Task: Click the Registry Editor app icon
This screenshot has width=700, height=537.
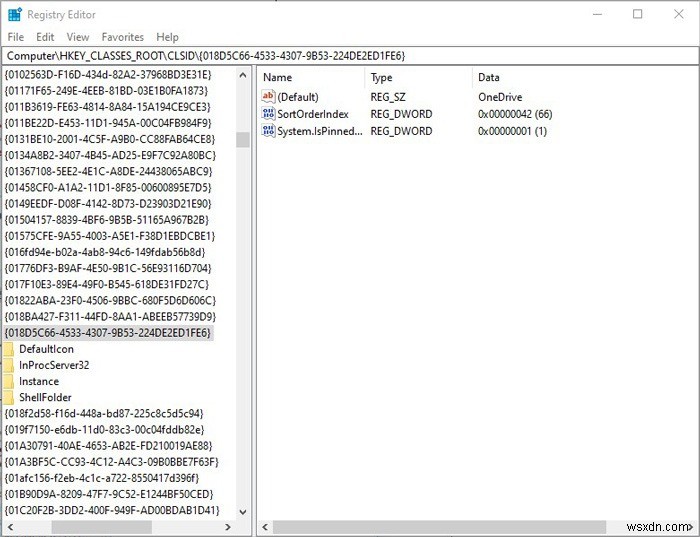Action: tap(15, 14)
